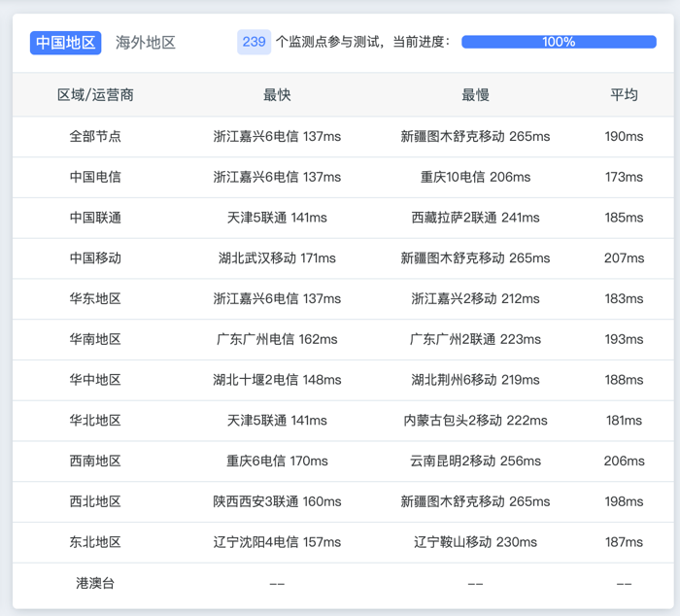The image size is (680, 616).
Task: Click 云南昆明2移动 256ms cell
Action: pyautogui.click(x=475, y=461)
